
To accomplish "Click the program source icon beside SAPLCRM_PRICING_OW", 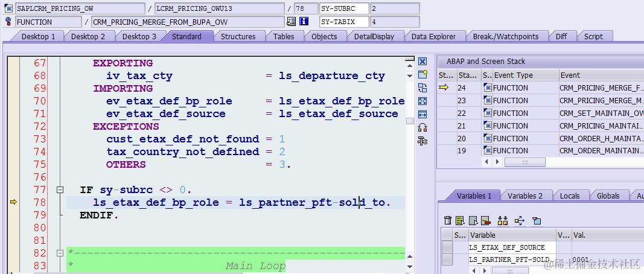I will pos(8,8).
